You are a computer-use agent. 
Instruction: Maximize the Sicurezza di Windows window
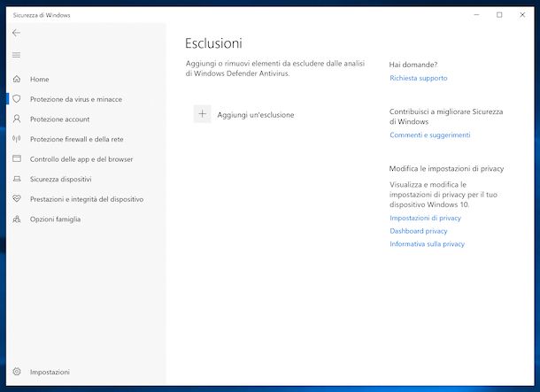499,15
